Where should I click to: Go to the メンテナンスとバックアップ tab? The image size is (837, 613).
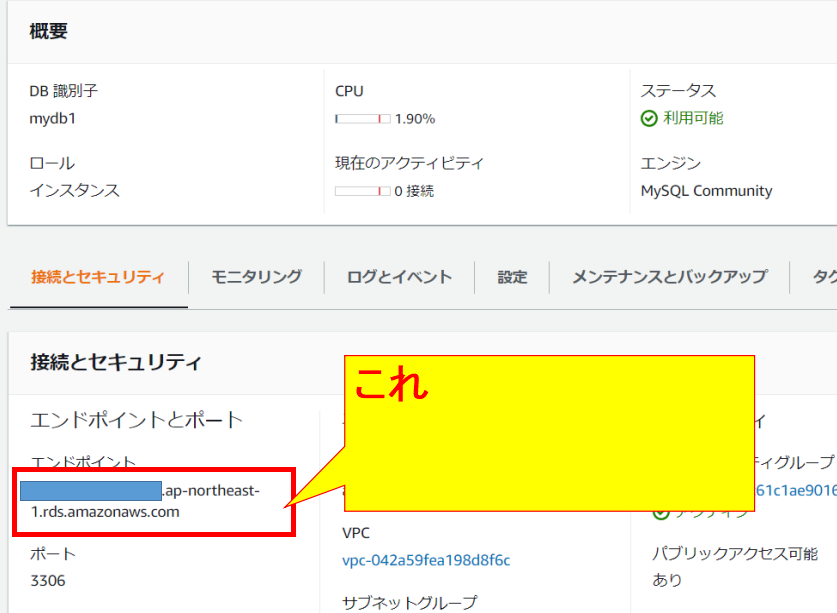click(x=669, y=277)
